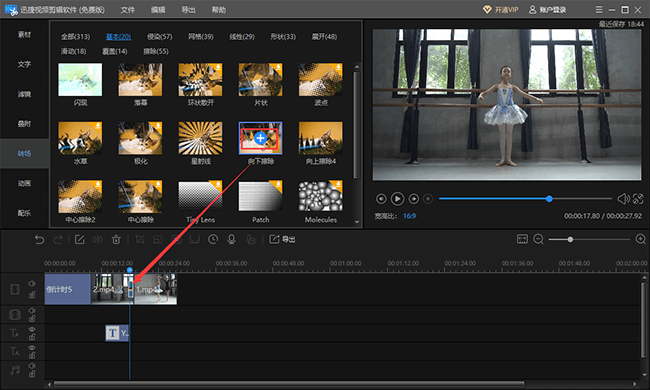Show the 形状(33) transition category
The width and height of the screenshot is (650, 390).
click(283, 36)
